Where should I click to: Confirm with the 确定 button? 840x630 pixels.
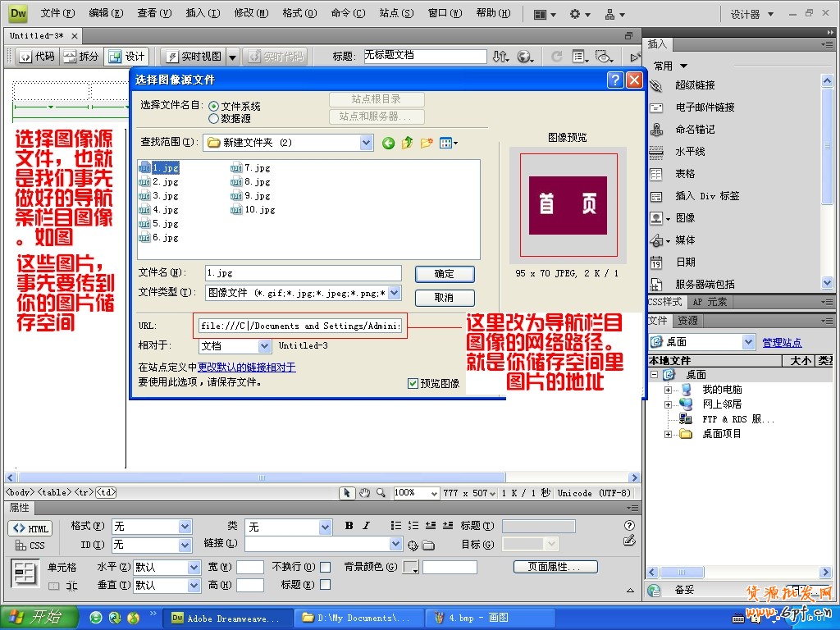pos(444,273)
